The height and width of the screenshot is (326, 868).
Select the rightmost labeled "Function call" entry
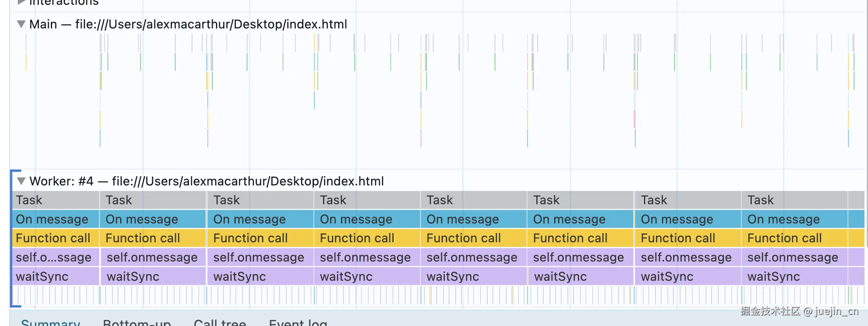[x=784, y=238]
